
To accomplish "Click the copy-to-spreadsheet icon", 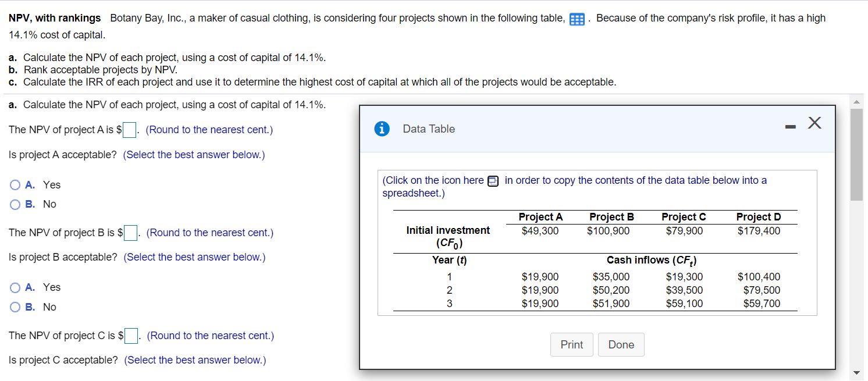I will (493, 181).
